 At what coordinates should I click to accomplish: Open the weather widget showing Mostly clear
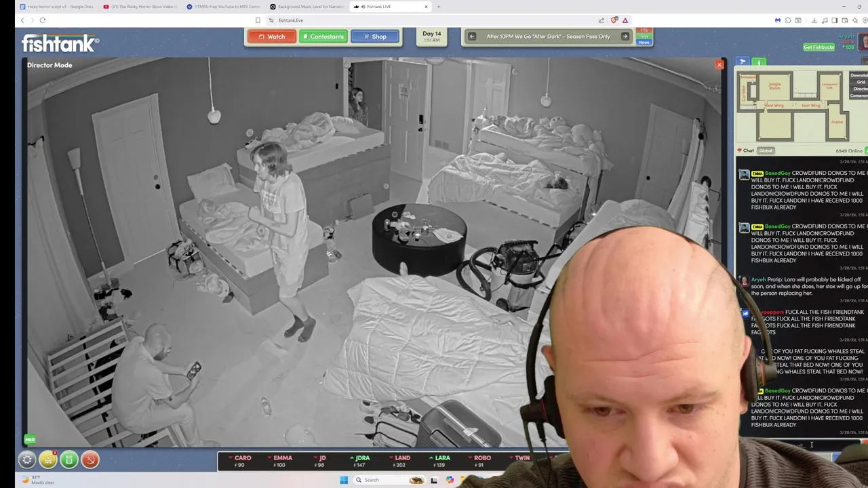click(39, 480)
